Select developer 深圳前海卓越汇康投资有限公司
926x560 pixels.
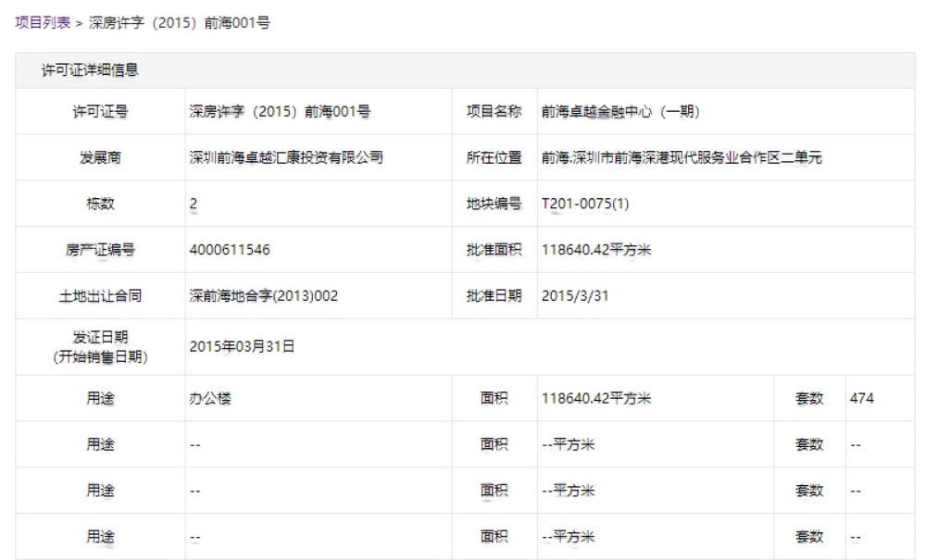point(286,157)
